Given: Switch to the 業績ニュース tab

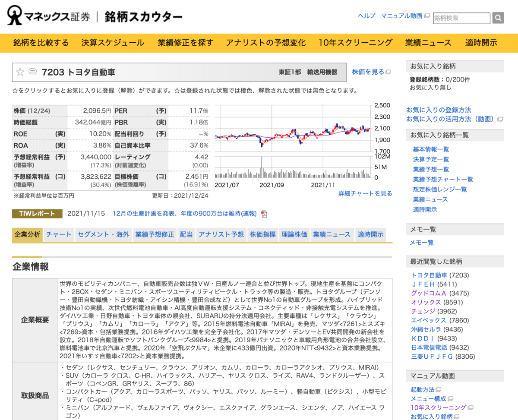Looking at the screenshot, I should (332, 234).
